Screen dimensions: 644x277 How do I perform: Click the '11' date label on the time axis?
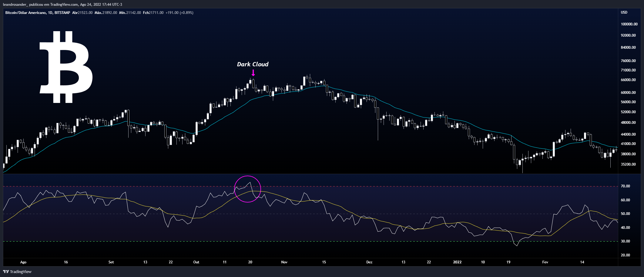pyautogui.click(x=225, y=262)
